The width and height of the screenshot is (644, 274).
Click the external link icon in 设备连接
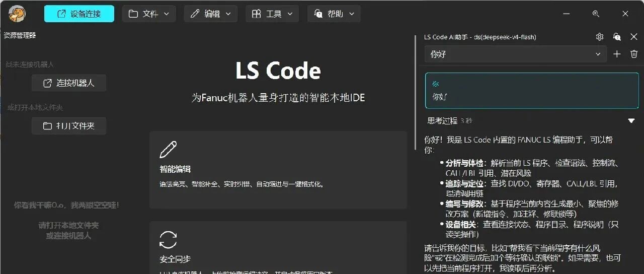[62, 14]
